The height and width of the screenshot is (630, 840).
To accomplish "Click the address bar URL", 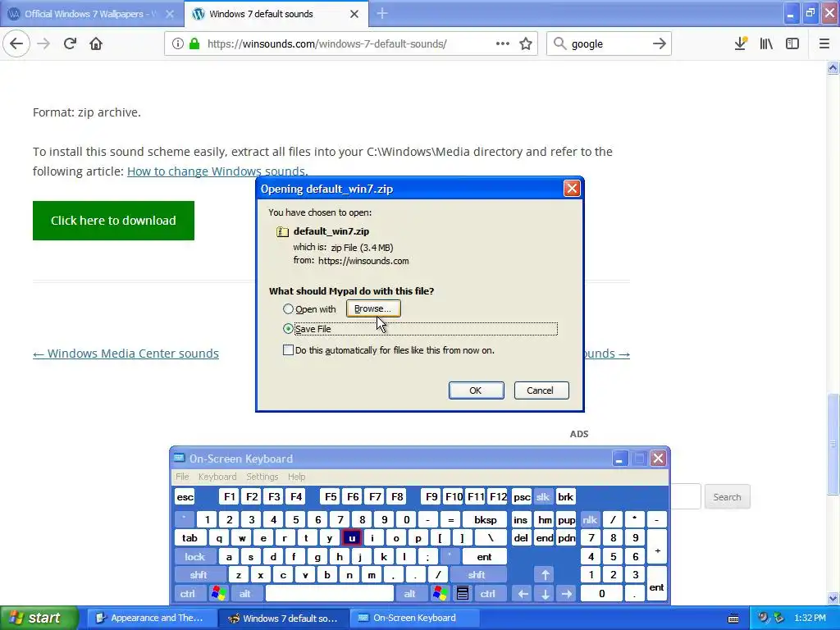I will click(326, 43).
